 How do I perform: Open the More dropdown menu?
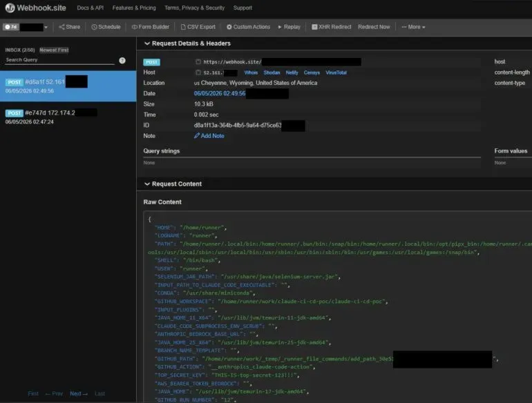[413, 27]
